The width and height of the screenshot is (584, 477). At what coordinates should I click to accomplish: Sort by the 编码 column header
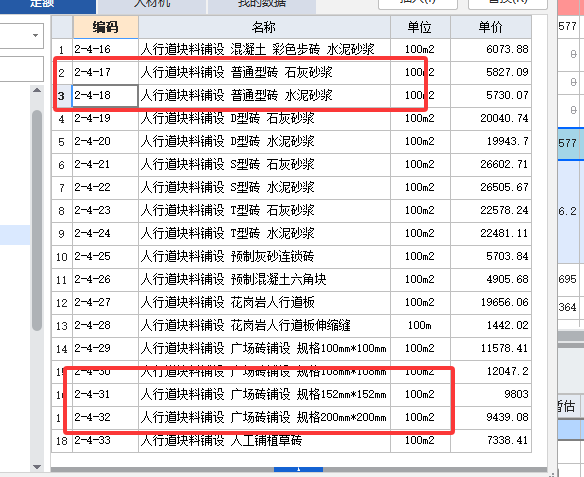(105, 27)
